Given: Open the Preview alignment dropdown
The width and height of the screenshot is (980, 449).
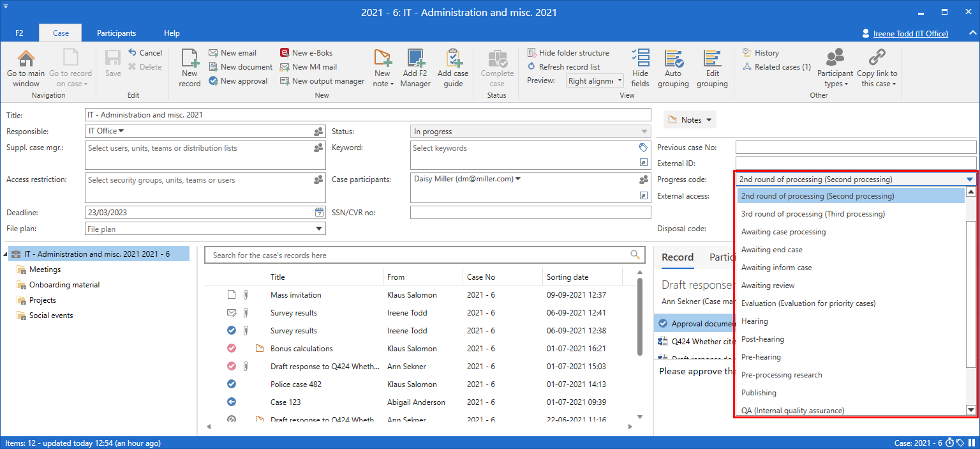Looking at the screenshot, I should click(595, 81).
